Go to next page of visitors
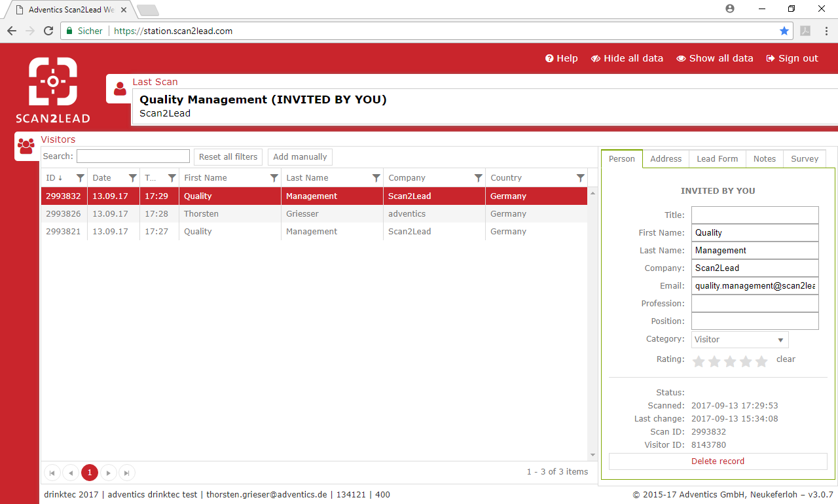 tap(109, 473)
